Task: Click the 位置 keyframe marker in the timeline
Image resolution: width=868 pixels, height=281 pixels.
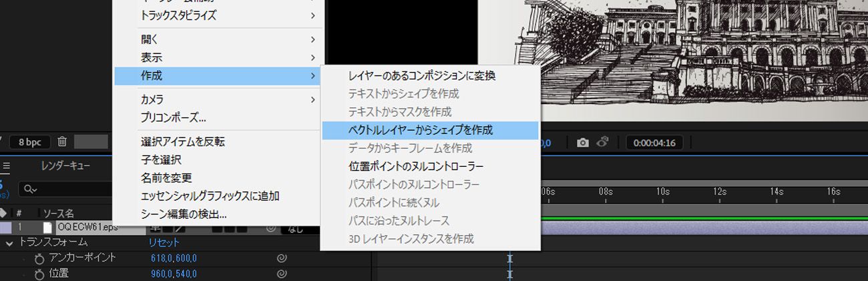Action: 509,274
